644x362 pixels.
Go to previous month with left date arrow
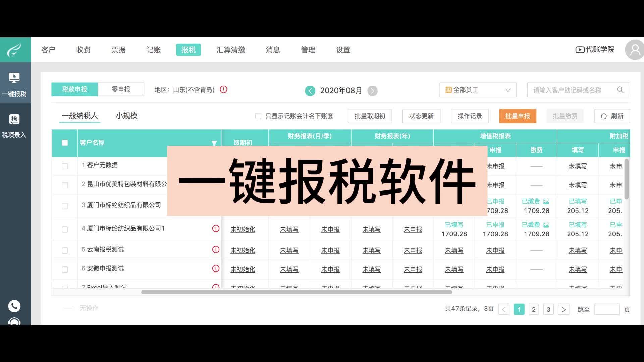[310, 90]
